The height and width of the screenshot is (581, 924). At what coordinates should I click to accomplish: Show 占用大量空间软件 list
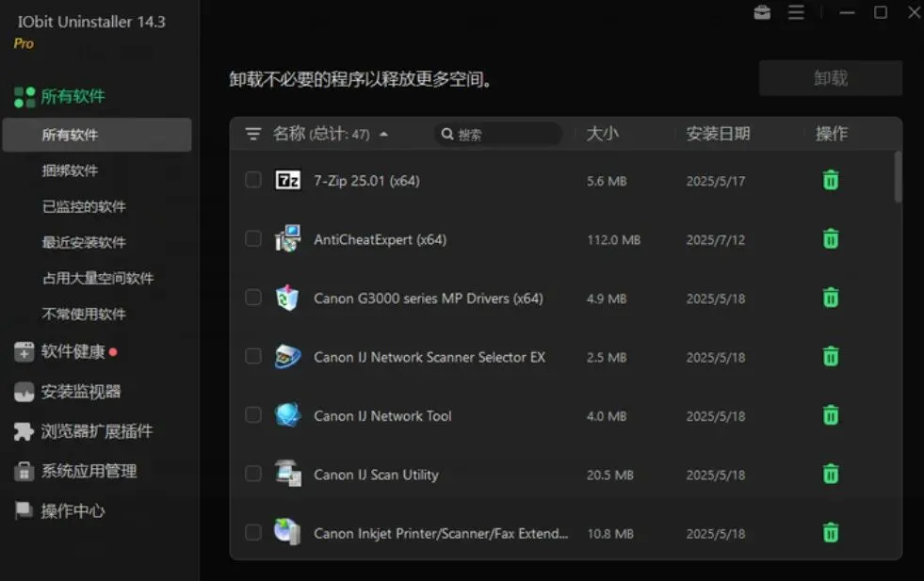point(98,278)
